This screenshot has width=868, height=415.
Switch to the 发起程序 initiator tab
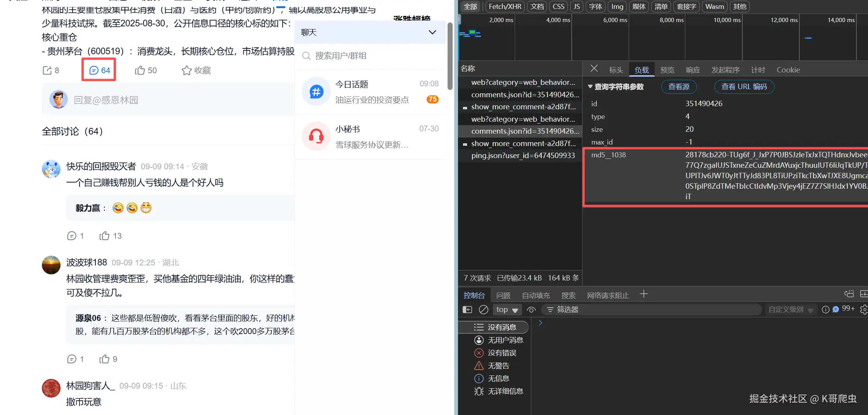[726, 70]
